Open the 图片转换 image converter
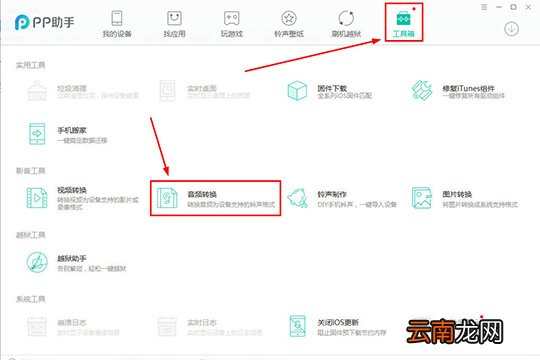 click(465, 198)
